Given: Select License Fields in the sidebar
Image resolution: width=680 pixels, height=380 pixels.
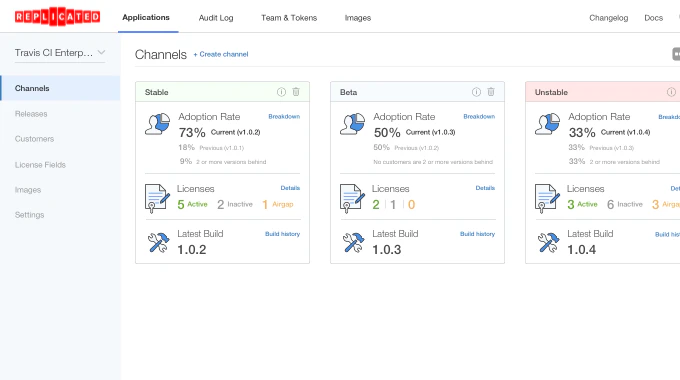Looking at the screenshot, I should pyautogui.click(x=40, y=165).
